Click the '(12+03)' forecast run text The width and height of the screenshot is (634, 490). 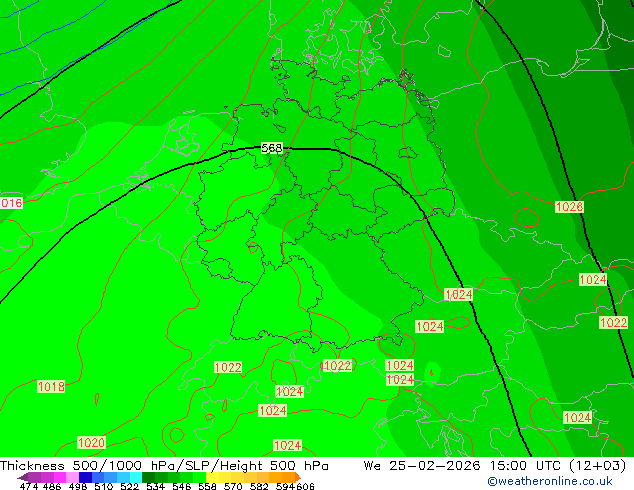click(x=597, y=466)
